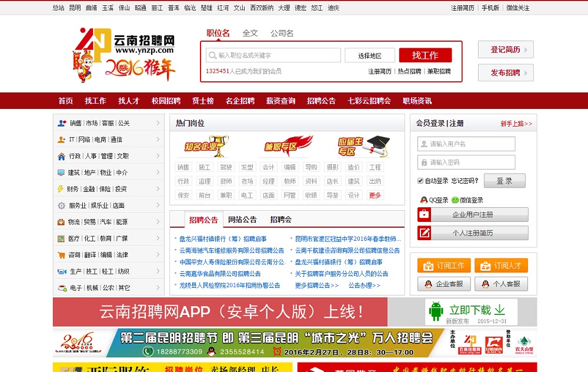Click the lock icon in password field

(x=424, y=162)
